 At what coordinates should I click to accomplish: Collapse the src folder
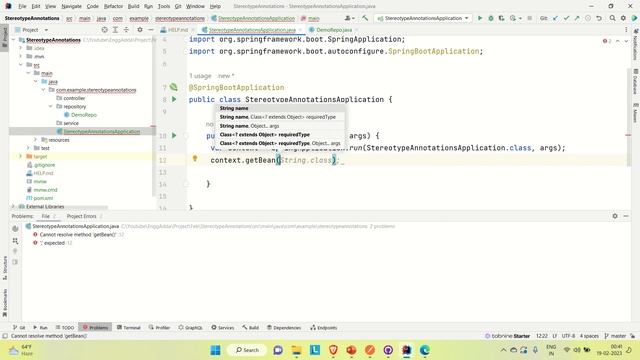point(21,65)
